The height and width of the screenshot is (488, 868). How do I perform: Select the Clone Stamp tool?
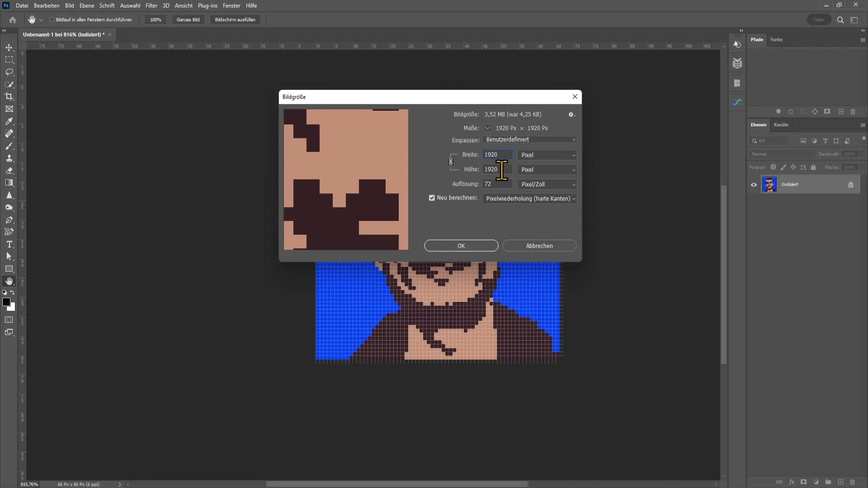point(9,158)
